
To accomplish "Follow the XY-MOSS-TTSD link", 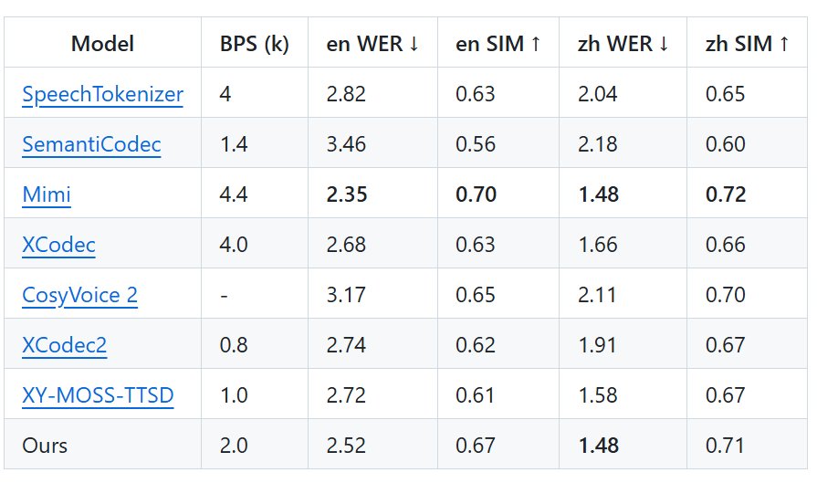I will click(98, 395).
